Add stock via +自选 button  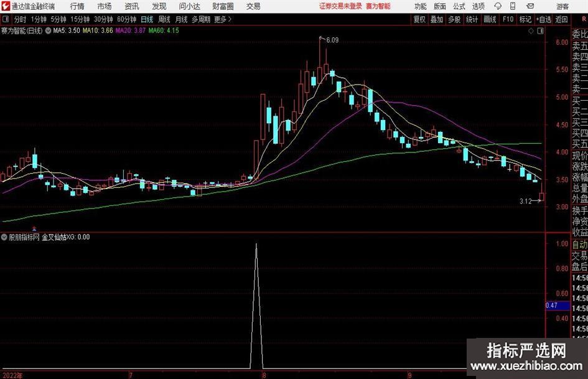coord(543,19)
